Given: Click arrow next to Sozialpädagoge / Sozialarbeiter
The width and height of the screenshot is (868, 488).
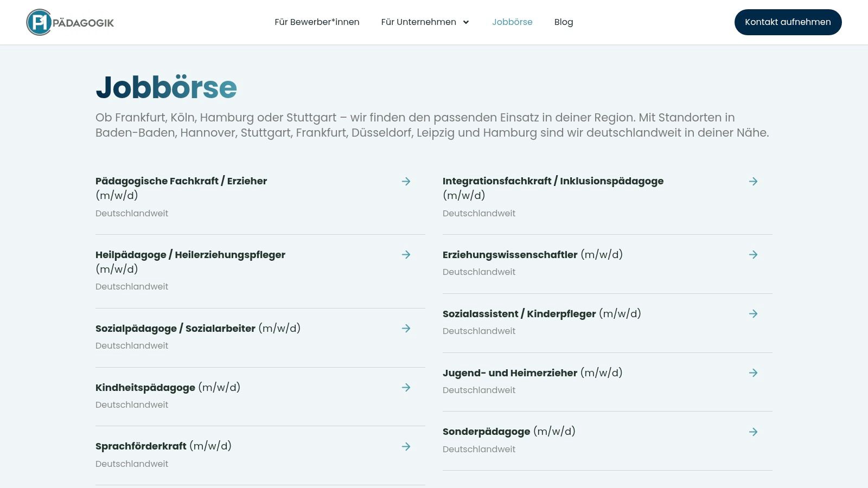Looking at the screenshot, I should 406,328.
